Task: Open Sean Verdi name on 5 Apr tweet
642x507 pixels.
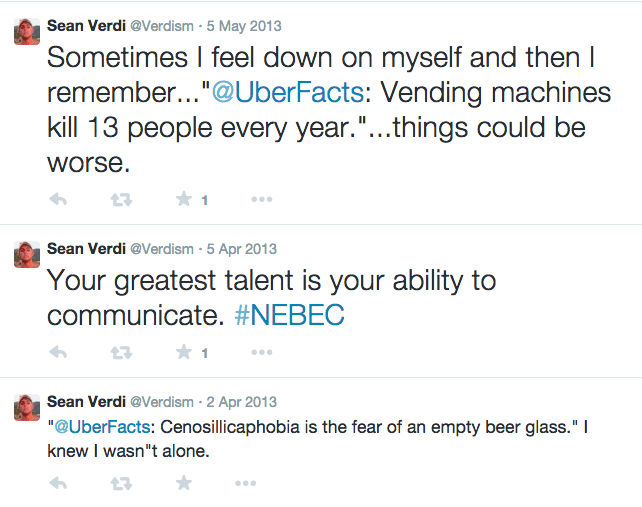Action: 86,249
